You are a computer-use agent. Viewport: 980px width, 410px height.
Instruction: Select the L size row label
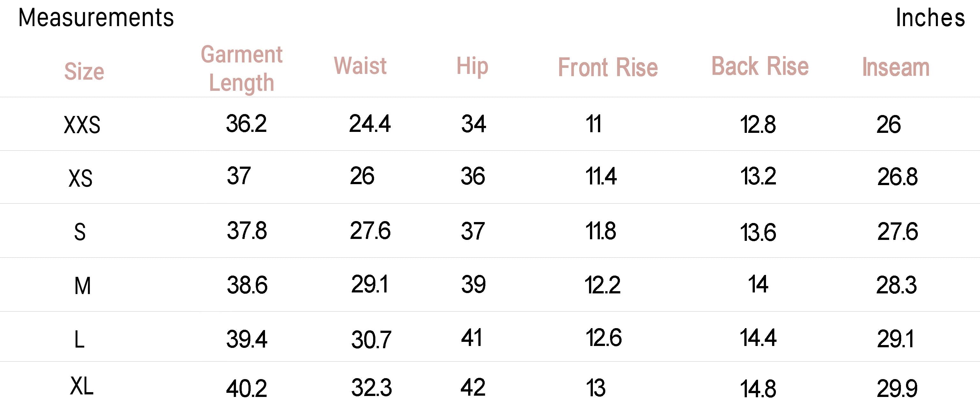79,339
